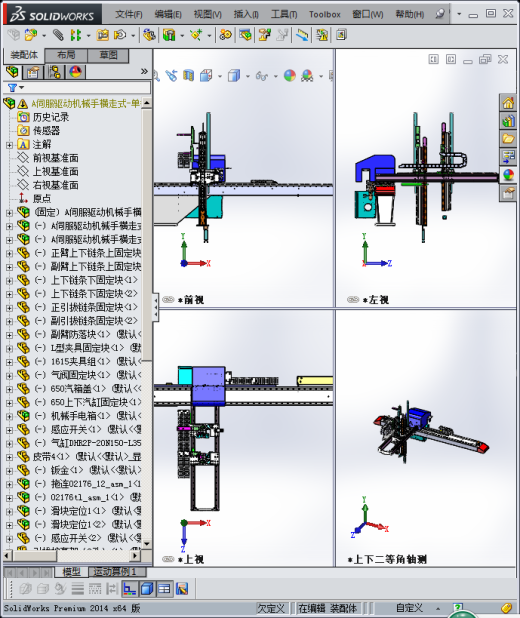Click the assembly features icon
The width and height of the screenshot is (520, 618).
(169, 35)
